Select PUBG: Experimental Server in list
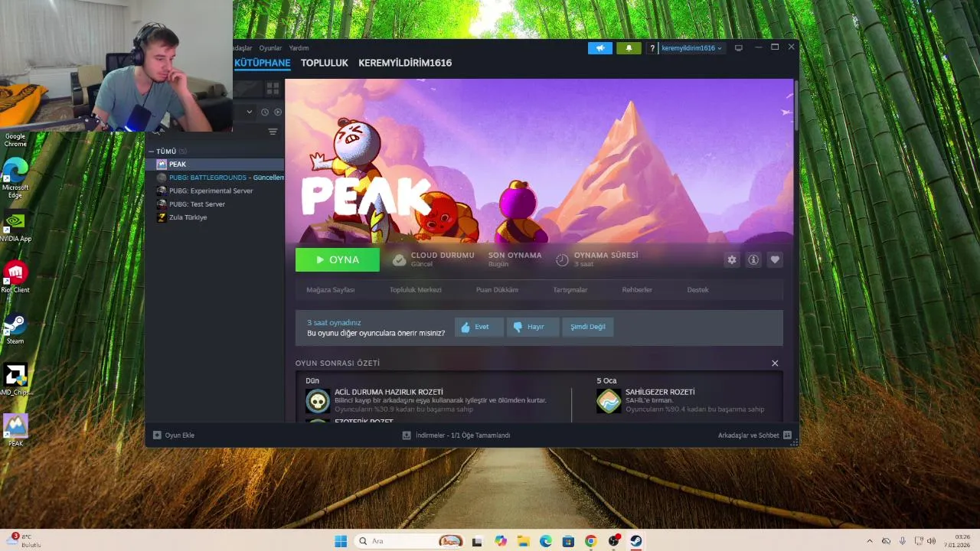Screen dimensions: 980x551 tap(214, 191)
